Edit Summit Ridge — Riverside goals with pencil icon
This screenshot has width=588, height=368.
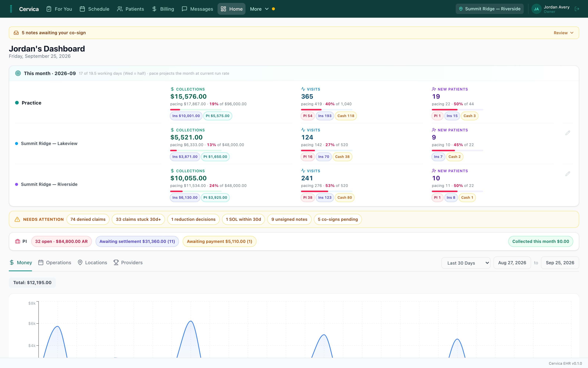click(568, 174)
